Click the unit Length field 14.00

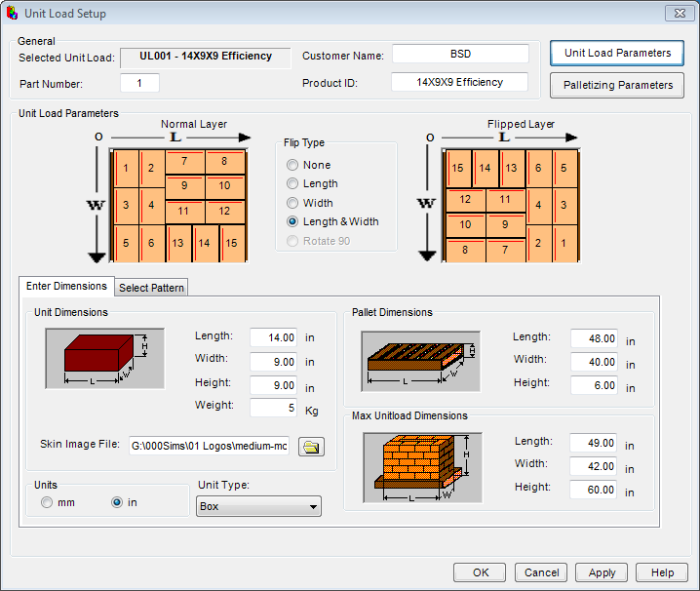[273, 337]
